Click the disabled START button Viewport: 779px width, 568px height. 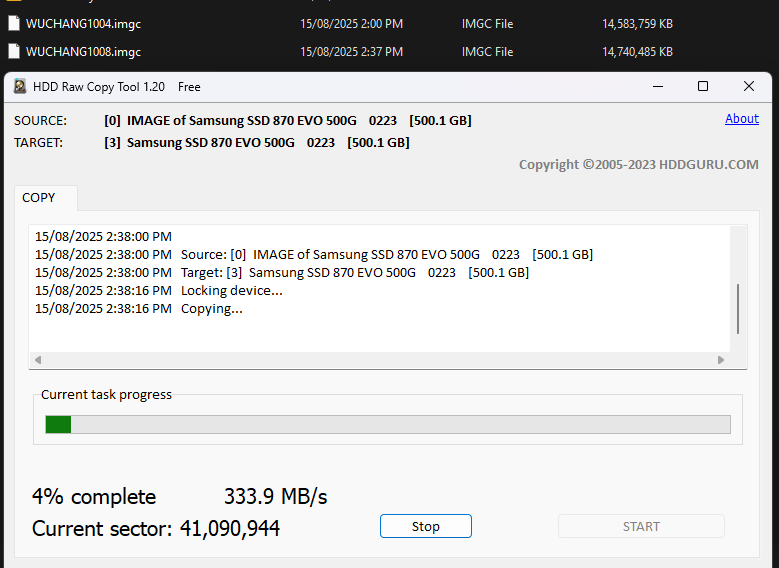[641, 526]
